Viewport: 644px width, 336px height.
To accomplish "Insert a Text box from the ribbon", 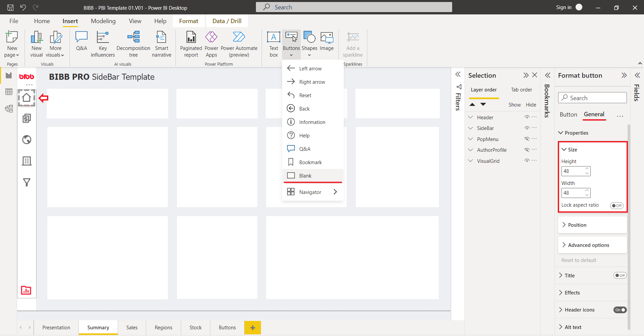I will [x=273, y=44].
